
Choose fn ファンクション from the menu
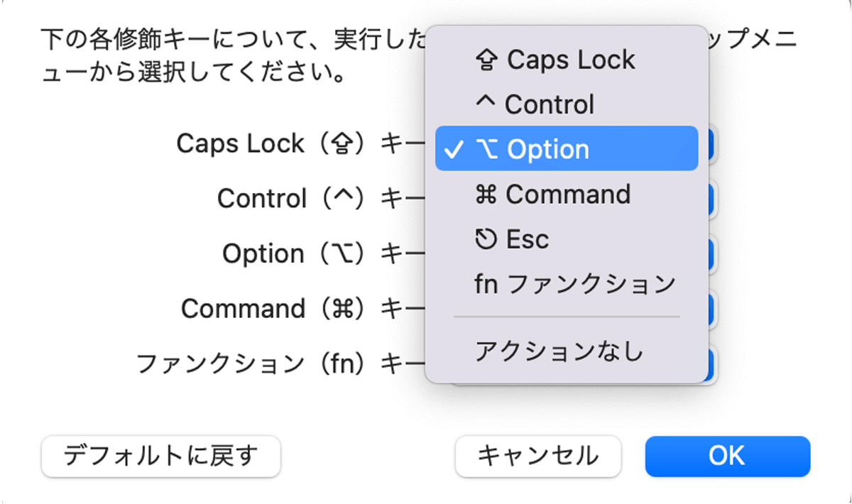click(575, 283)
